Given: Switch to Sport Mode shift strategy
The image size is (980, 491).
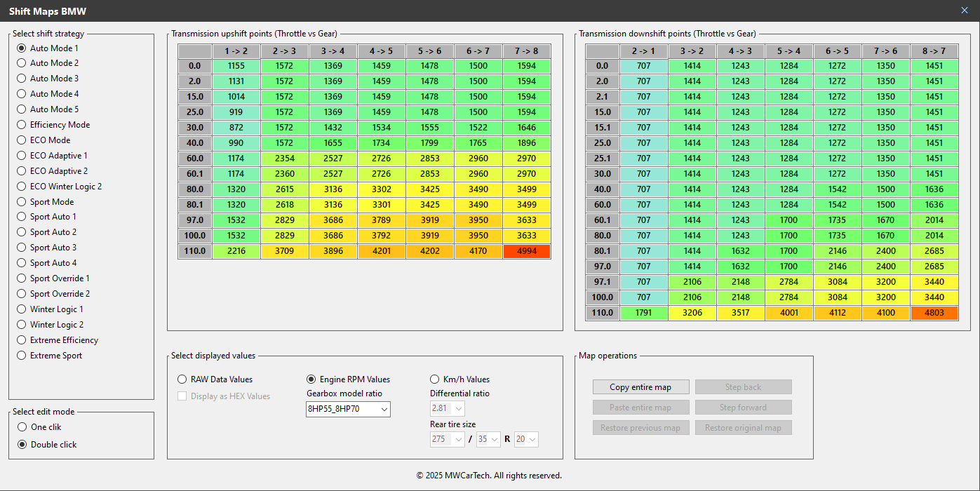Looking at the screenshot, I should point(21,201).
